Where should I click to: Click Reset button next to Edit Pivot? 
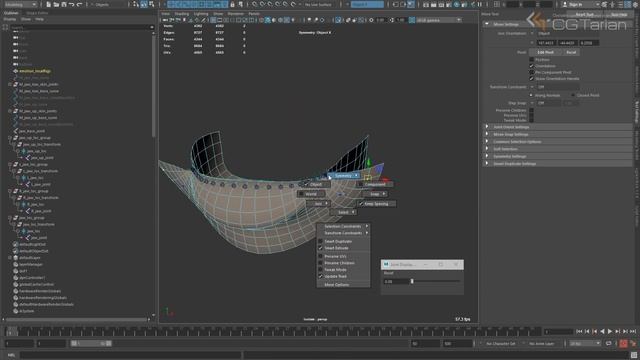tap(571, 52)
